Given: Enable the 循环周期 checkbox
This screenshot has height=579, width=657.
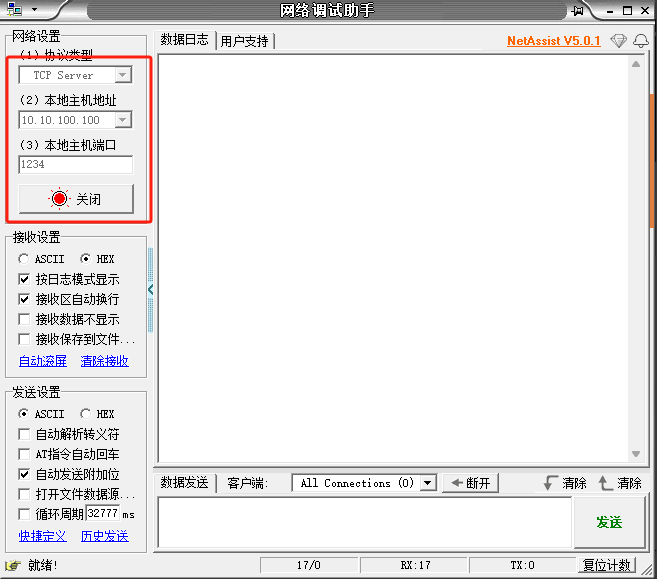Looking at the screenshot, I should point(25,514).
